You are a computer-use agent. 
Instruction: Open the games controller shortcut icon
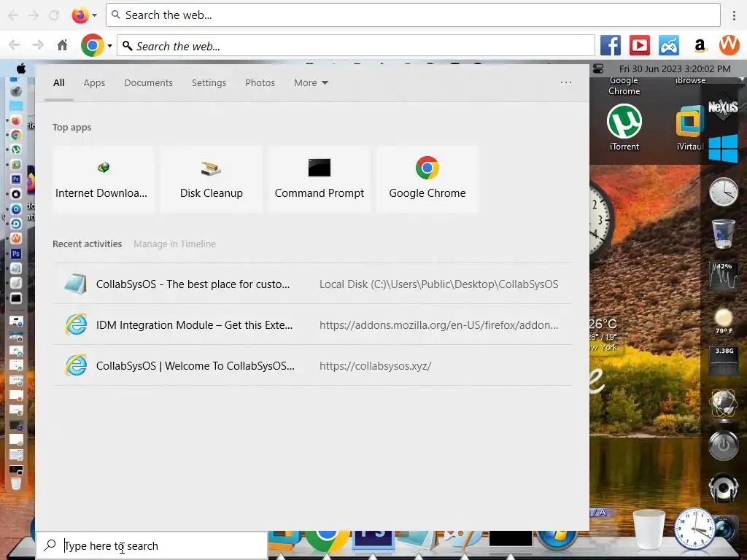coord(669,46)
